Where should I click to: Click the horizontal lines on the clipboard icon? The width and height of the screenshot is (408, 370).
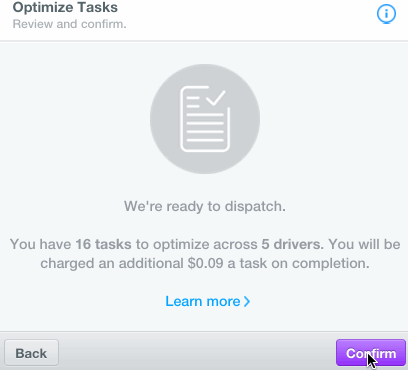click(x=205, y=128)
